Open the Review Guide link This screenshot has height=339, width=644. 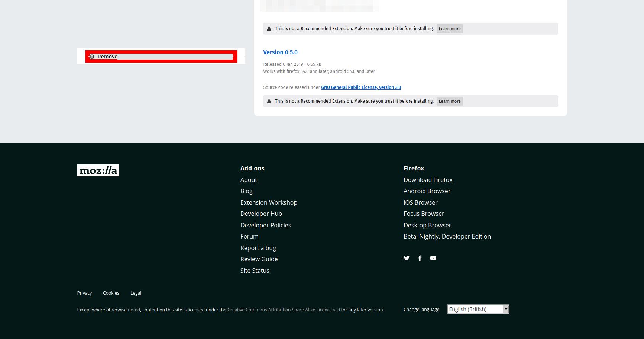[259, 259]
